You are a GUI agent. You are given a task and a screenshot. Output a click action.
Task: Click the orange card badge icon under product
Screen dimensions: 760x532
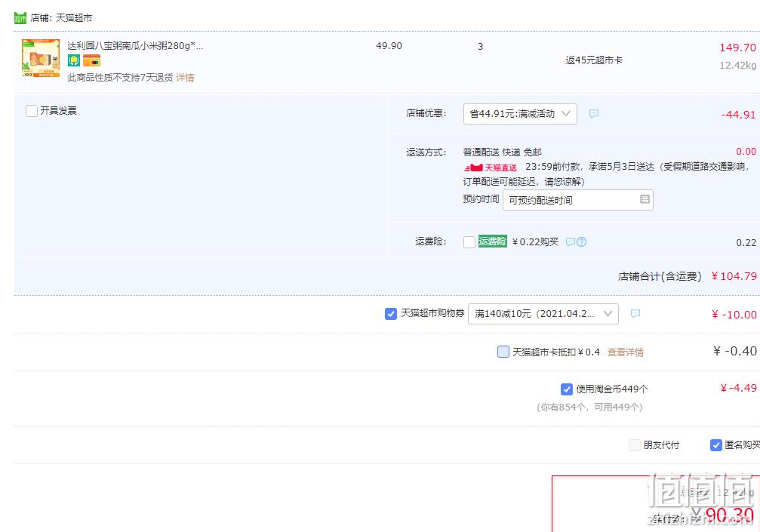[91, 60]
